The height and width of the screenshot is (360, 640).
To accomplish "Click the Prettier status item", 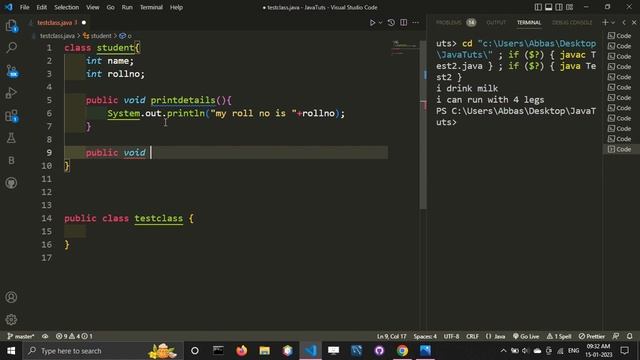I will (591, 336).
